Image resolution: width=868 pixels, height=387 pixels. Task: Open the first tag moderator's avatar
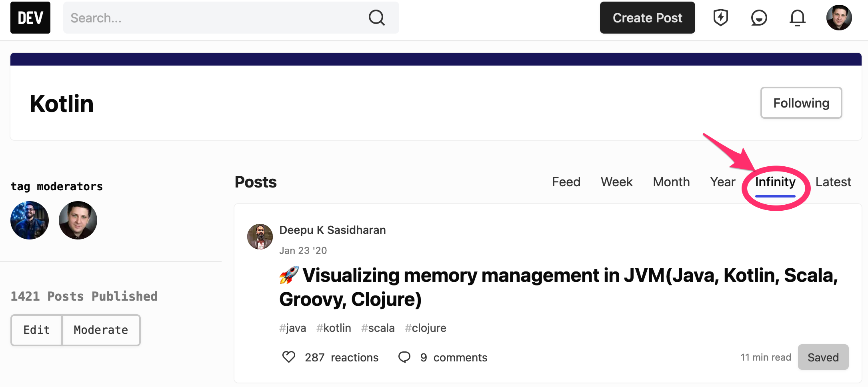(30, 220)
